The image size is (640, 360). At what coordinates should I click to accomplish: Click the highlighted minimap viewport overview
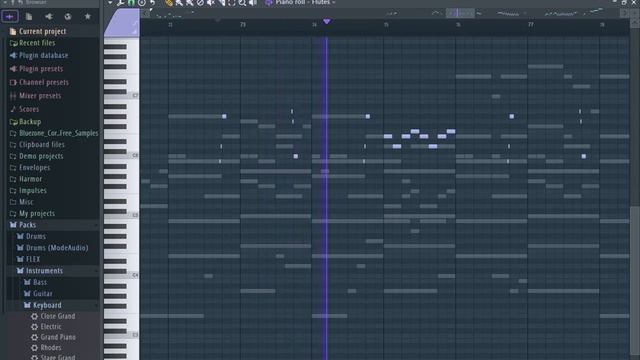(460, 13)
